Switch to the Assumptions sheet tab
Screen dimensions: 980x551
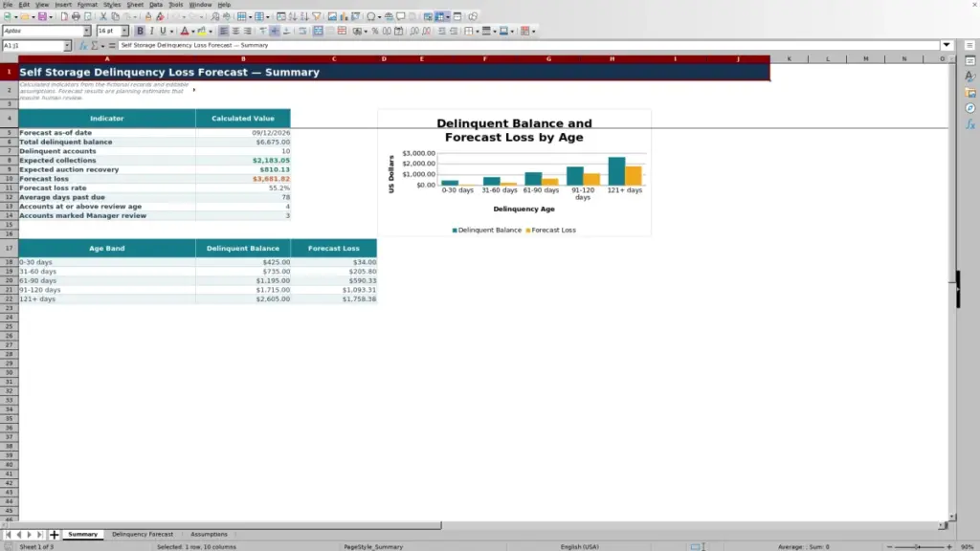(209, 534)
